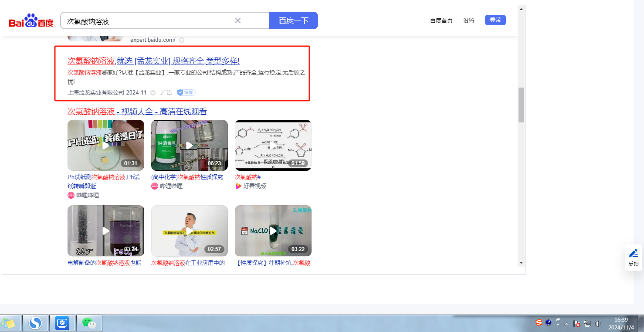Click the 广告 label
The width and height of the screenshot is (644, 332).
166,92
